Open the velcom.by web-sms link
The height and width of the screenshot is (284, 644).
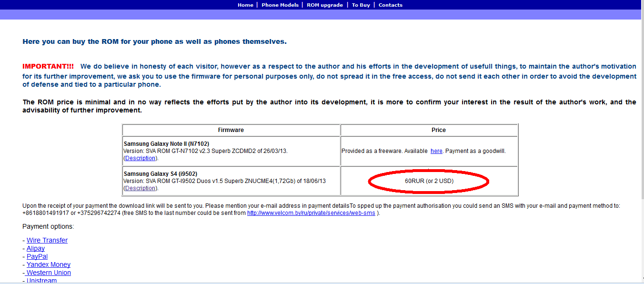click(311, 213)
